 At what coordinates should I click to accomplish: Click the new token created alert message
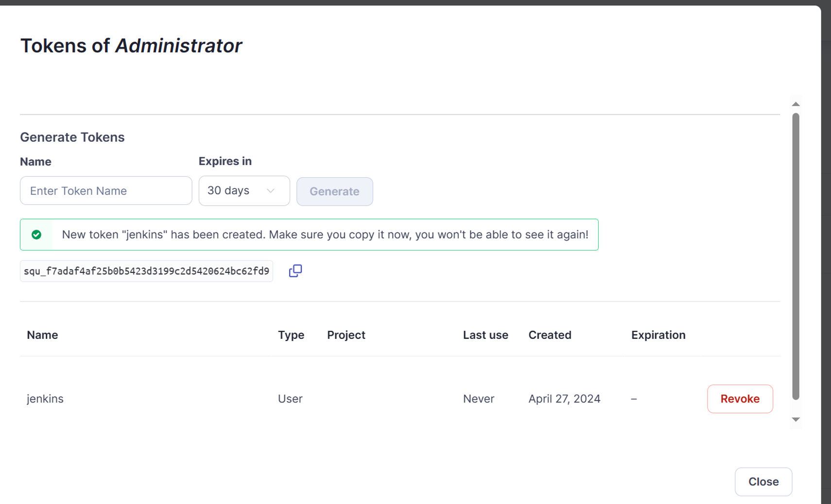(325, 235)
